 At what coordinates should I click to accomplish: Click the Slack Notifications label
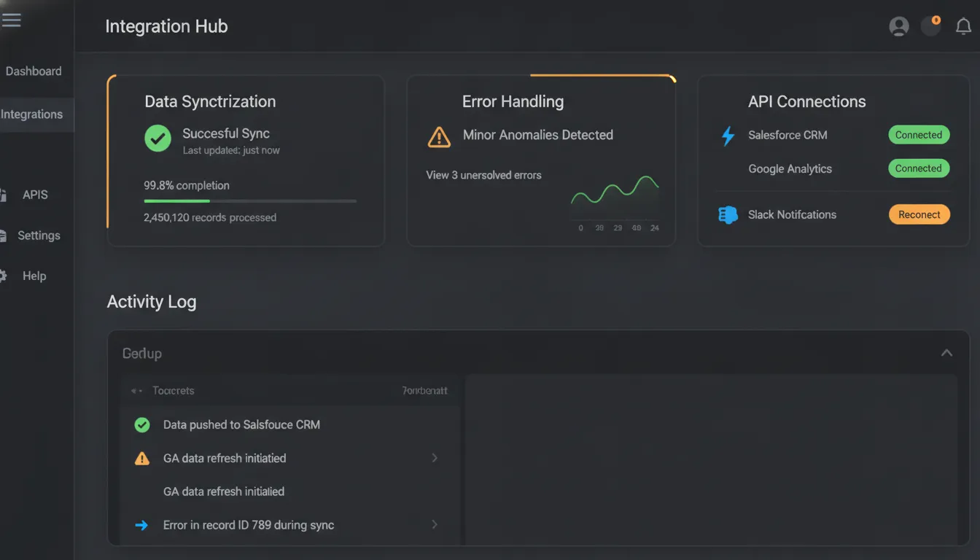(x=792, y=214)
